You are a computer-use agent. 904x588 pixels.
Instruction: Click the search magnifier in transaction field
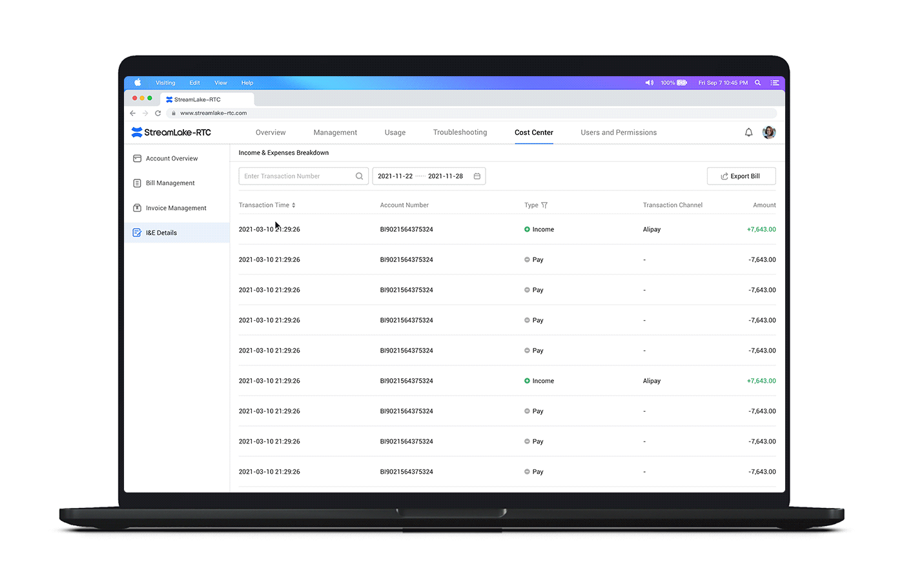click(x=359, y=176)
